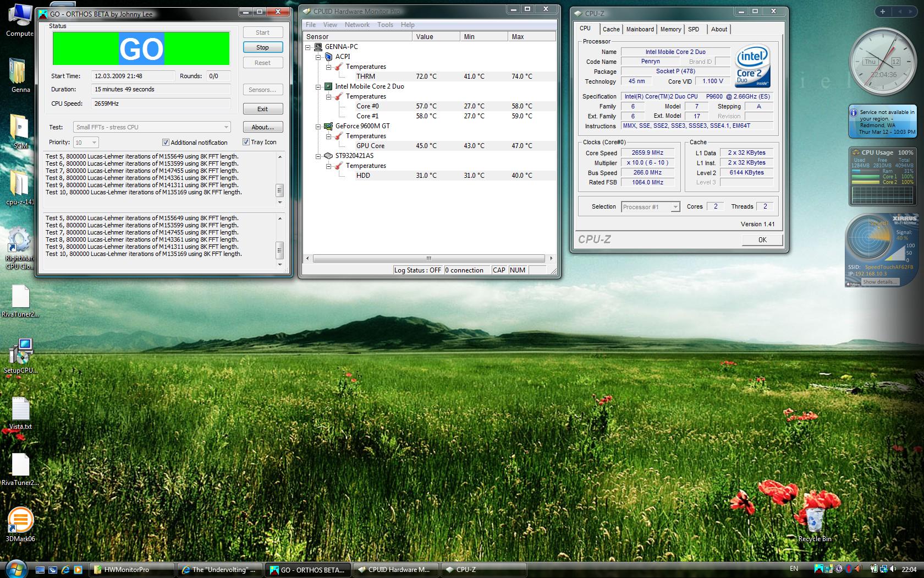Collapse the ST9320421AS drive node
The height and width of the screenshot is (578, 924).
click(318, 156)
